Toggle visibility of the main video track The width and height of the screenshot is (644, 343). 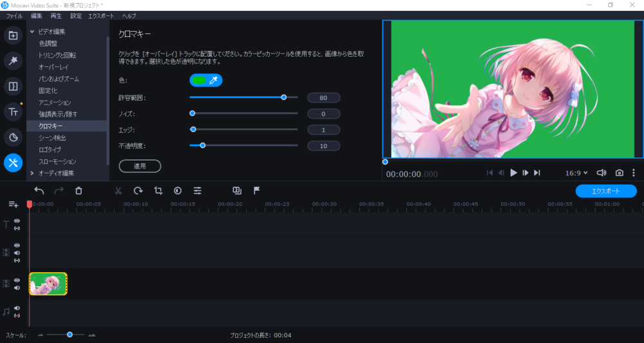coord(17,280)
